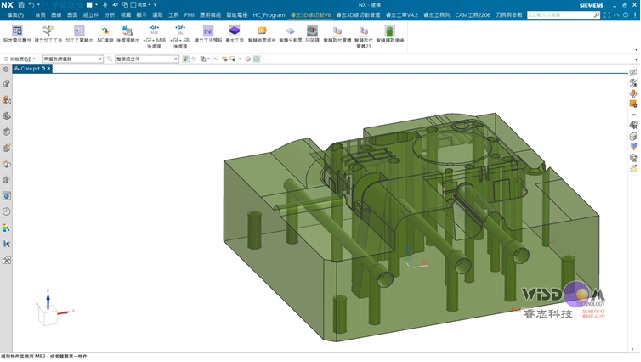The height and width of the screenshot is (362, 641).
Task: Expand the Undo history dropdown arrow
Action: (38, 5)
